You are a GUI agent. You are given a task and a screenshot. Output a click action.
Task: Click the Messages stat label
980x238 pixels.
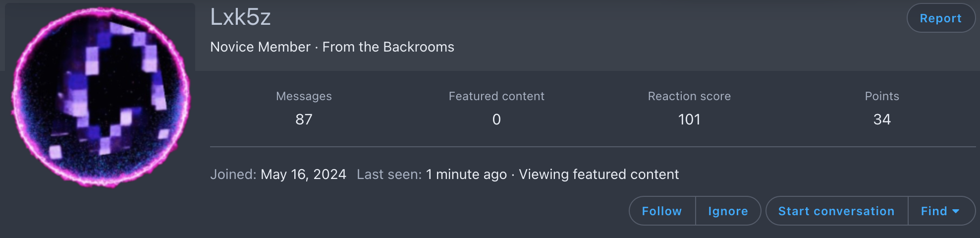pos(304,96)
